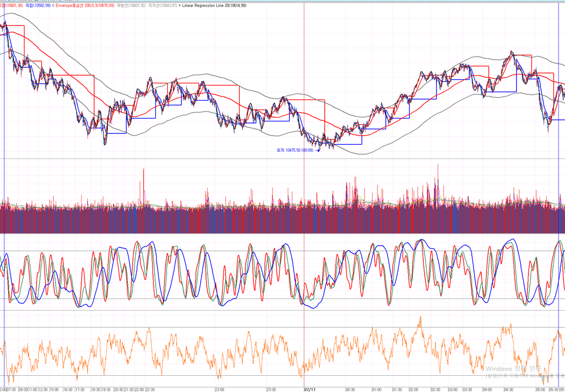
Task: Click the gray 지지선(10543.87) support legend label
Action: coord(163,6)
